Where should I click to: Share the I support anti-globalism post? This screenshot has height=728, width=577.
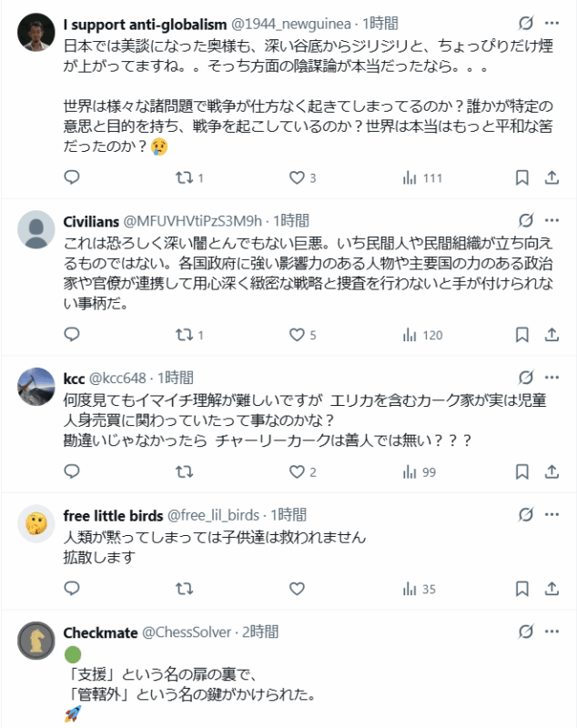click(x=552, y=178)
